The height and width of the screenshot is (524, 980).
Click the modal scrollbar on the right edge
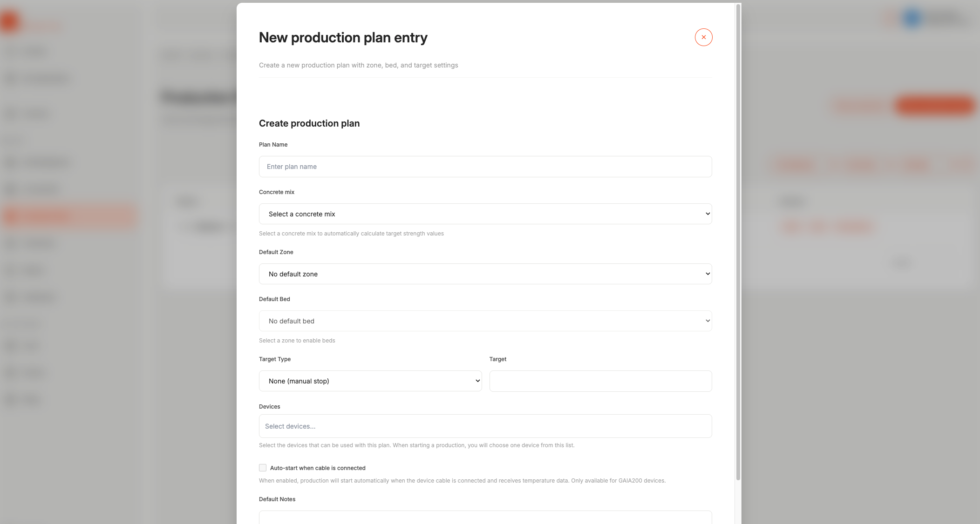coord(737,233)
